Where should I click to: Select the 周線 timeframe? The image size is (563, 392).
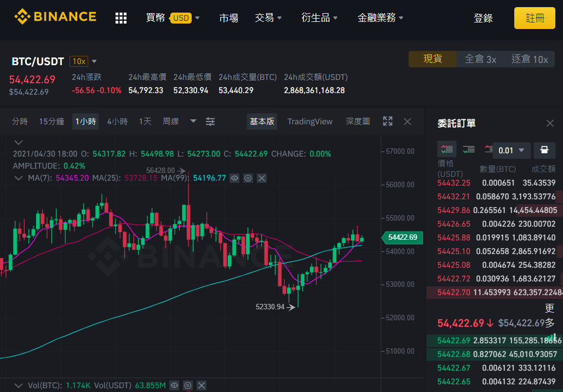170,122
